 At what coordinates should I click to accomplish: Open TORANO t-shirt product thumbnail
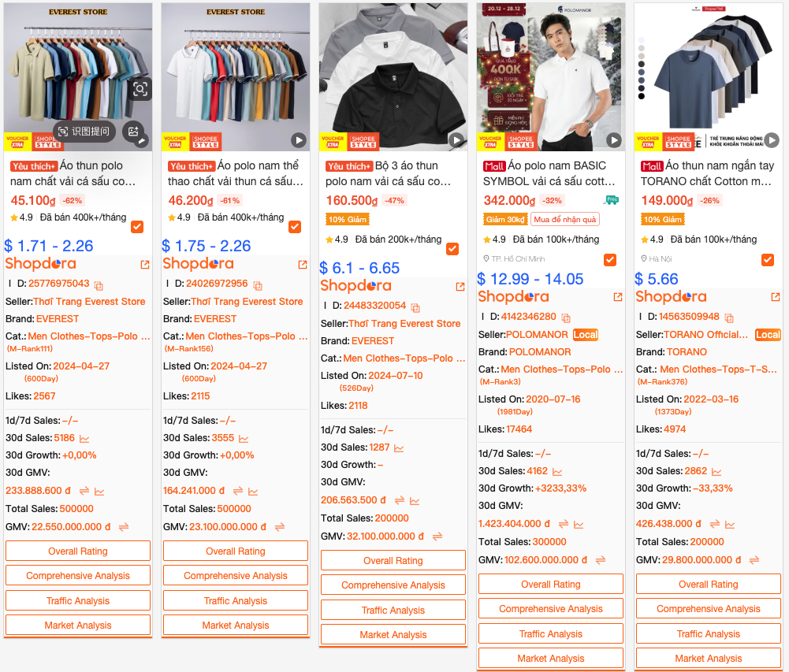pos(709,76)
